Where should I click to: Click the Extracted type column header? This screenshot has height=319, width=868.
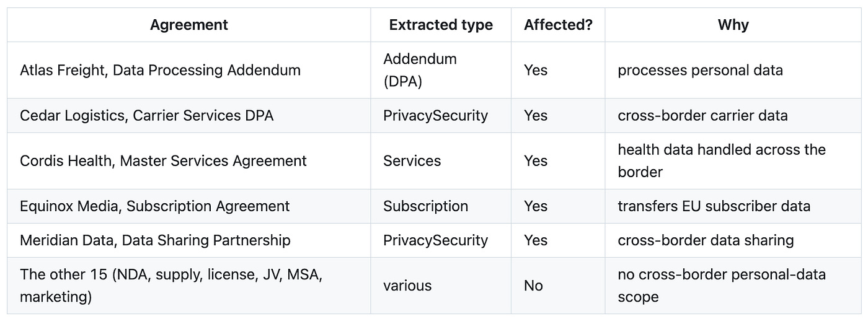[x=441, y=25]
